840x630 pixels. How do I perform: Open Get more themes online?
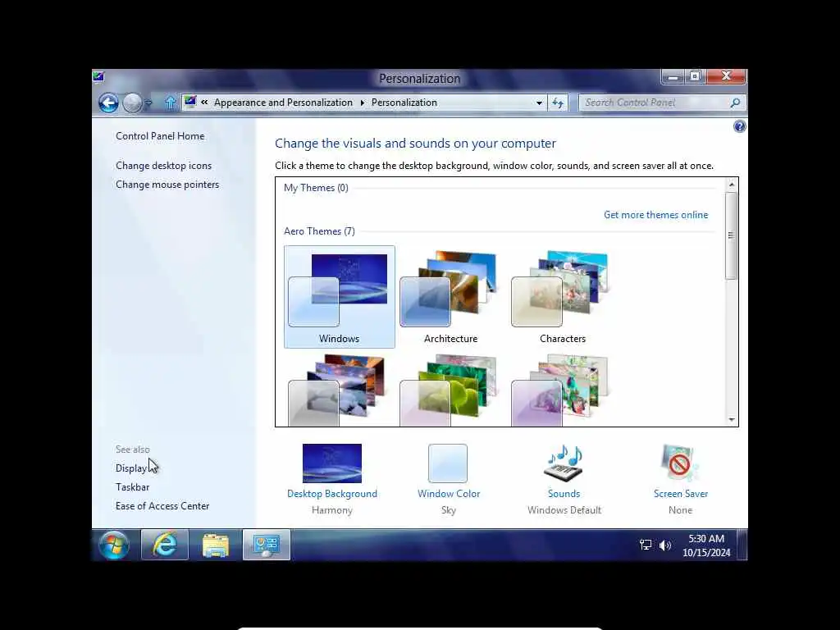click(655, 215)
